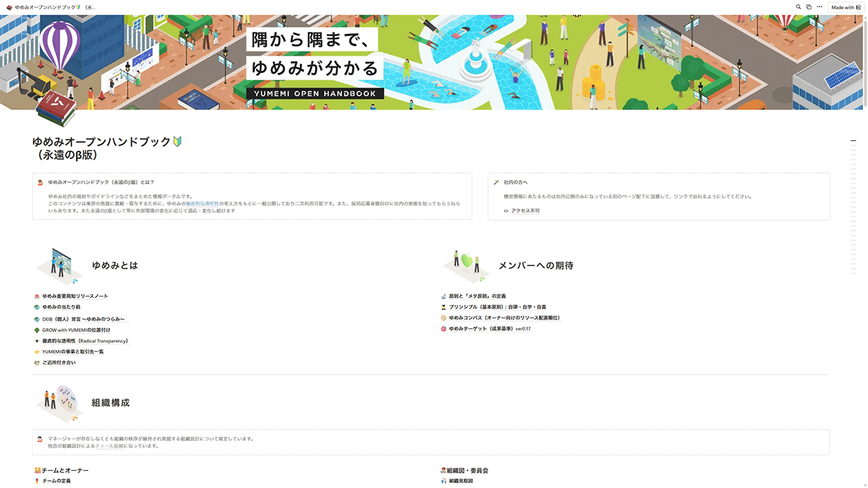868x488 pixels.
Task: Click the 組織構成 section heading
Action: pyautogui.click(x=111, y=402)
